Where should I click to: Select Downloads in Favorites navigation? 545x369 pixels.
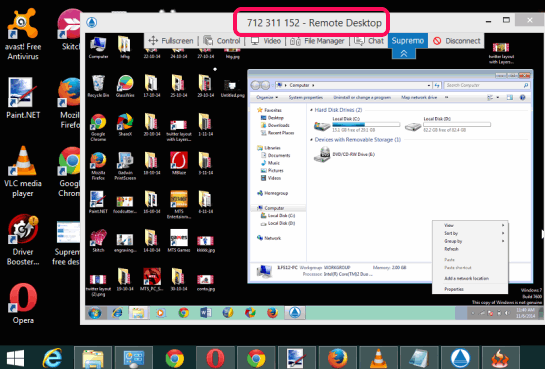point(275,125)
